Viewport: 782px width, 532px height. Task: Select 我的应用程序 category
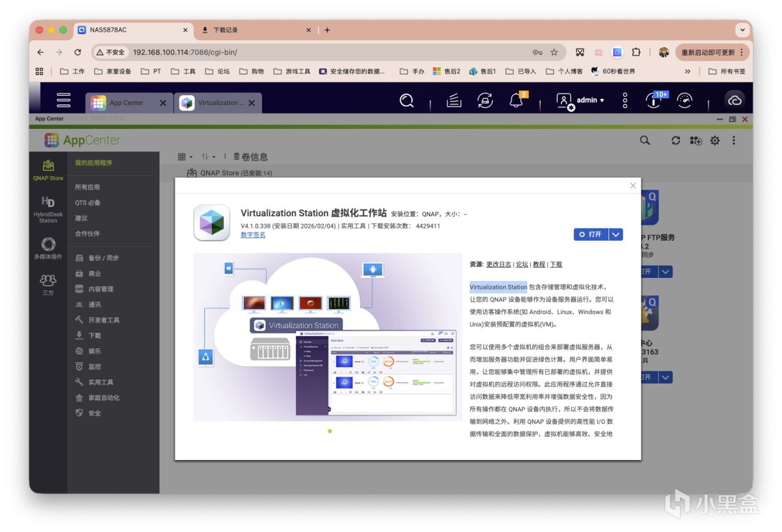point(93,163)
